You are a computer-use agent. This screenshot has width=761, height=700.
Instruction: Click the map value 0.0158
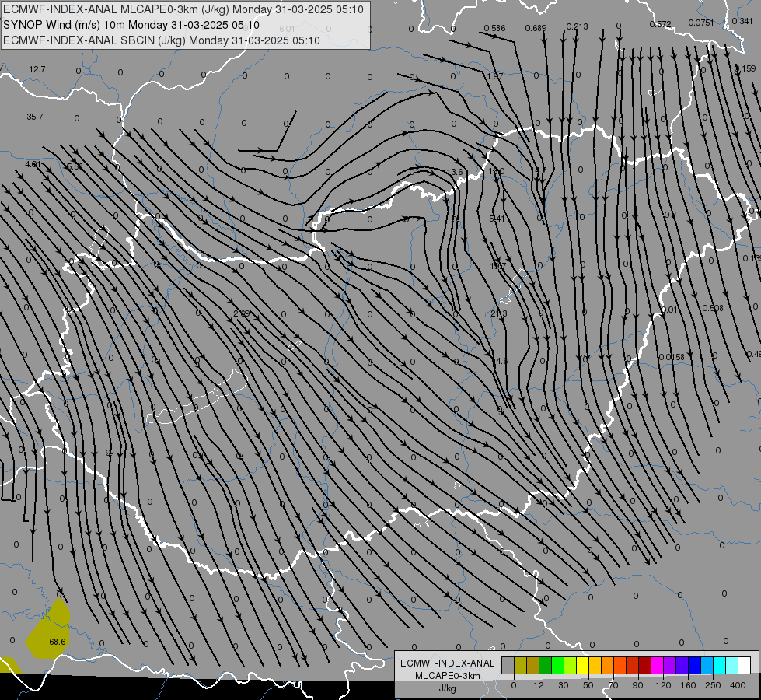click(672, 357)
